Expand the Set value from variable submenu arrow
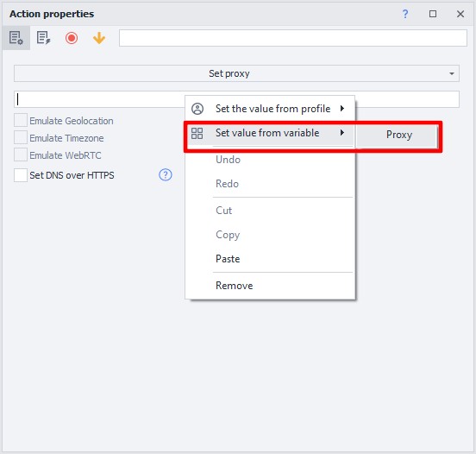 (x=342, y=133)
